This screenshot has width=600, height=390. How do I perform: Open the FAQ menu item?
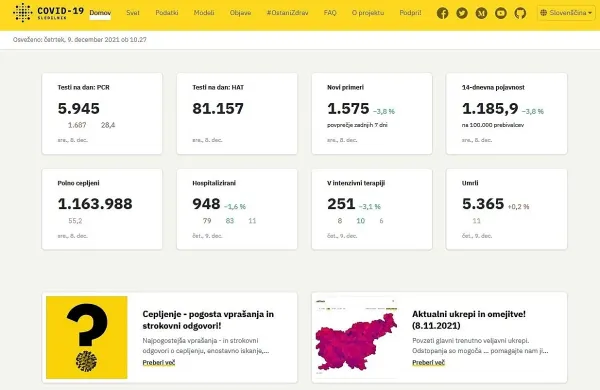click(x=330, y=13)
